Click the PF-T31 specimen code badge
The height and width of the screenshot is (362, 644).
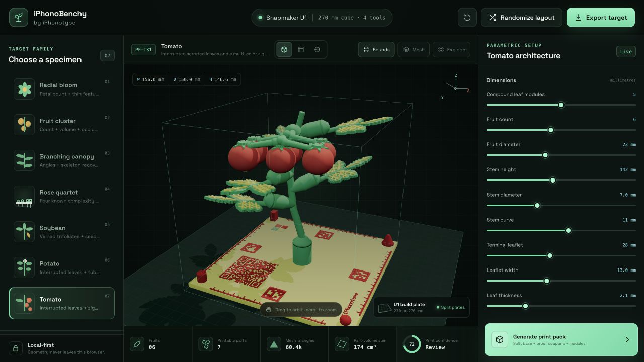pyautogui.click(x=143, y=50)
